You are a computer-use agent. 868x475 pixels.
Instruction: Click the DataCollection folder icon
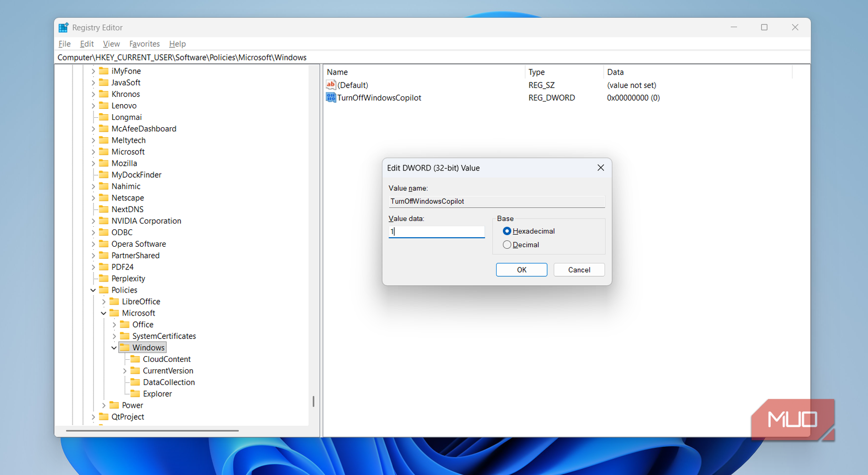pos(135,382)
